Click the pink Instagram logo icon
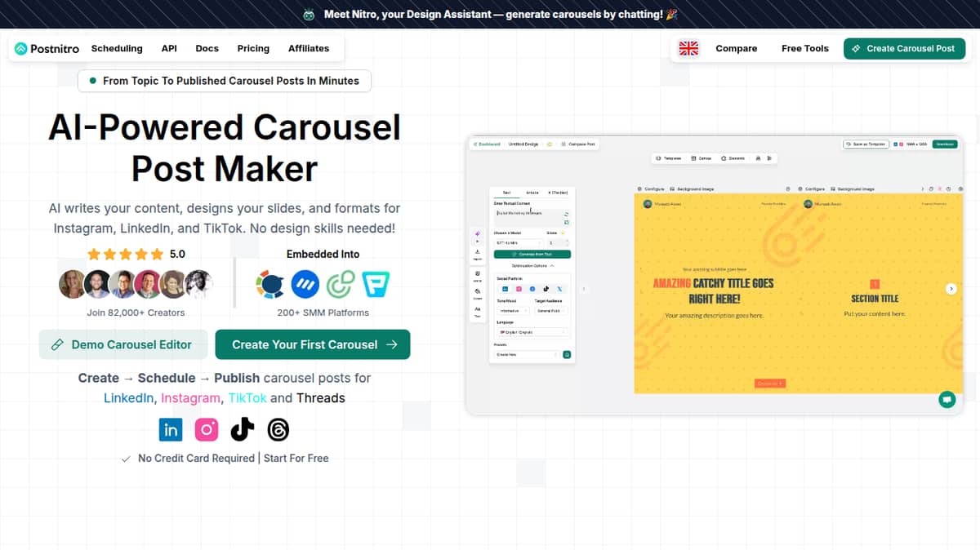The height and width of the screenshot is (550, 980). (207, 429)
